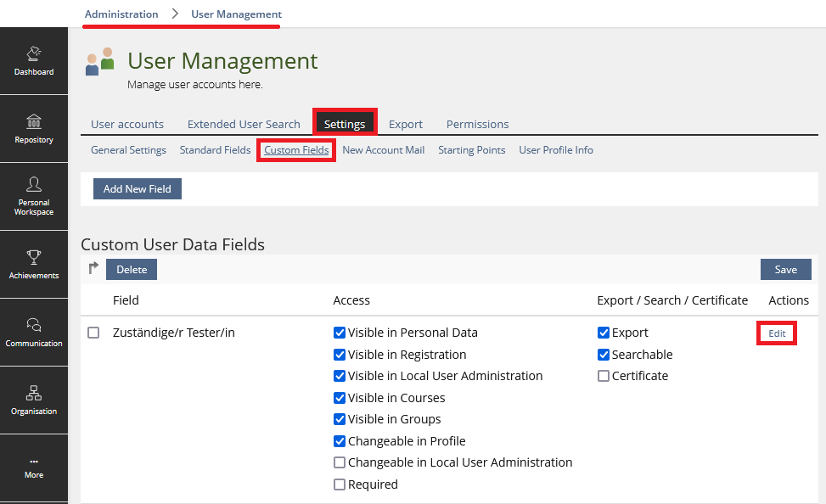Click the Add New Field button

[x=138, y=189]
